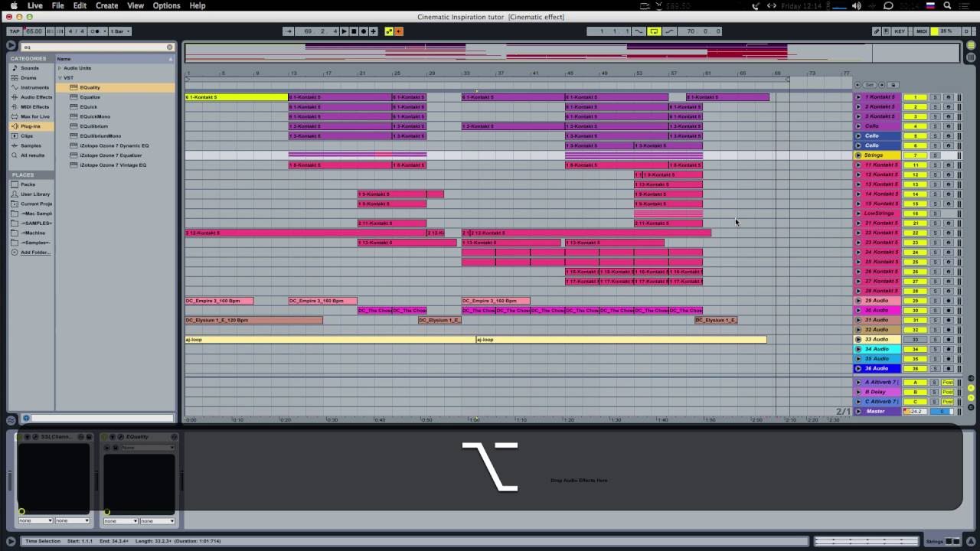This screenshot has height=551, width=980.
Task: Select the Max for Live category icon
Action: coord(15,116)
